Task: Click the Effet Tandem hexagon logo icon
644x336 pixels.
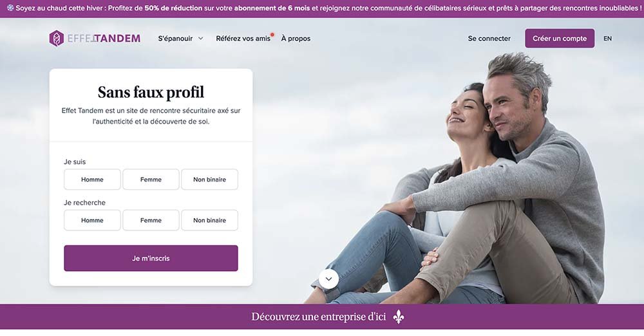Action: pos(56,38)
